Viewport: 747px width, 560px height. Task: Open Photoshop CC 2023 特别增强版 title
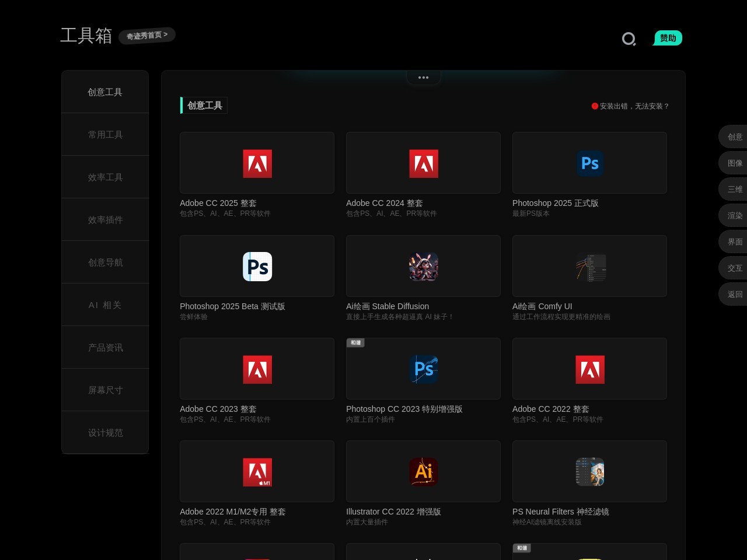tap(404, 409)
